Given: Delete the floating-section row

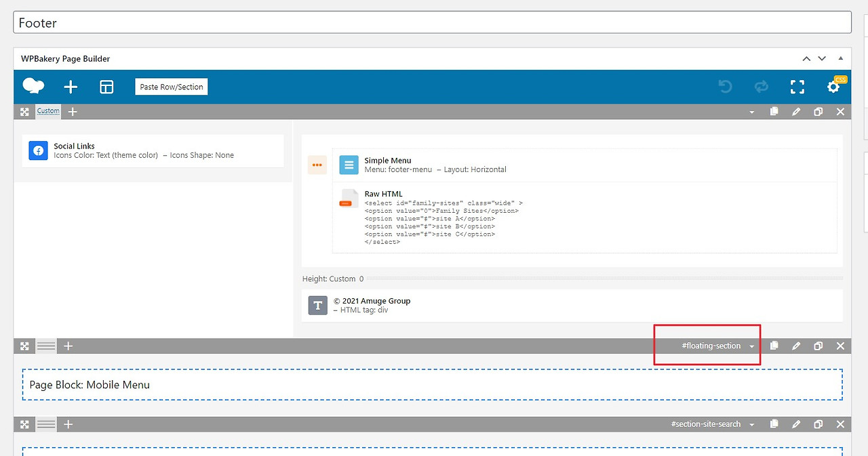Looking at the screenshot, I should coord(841,346).
